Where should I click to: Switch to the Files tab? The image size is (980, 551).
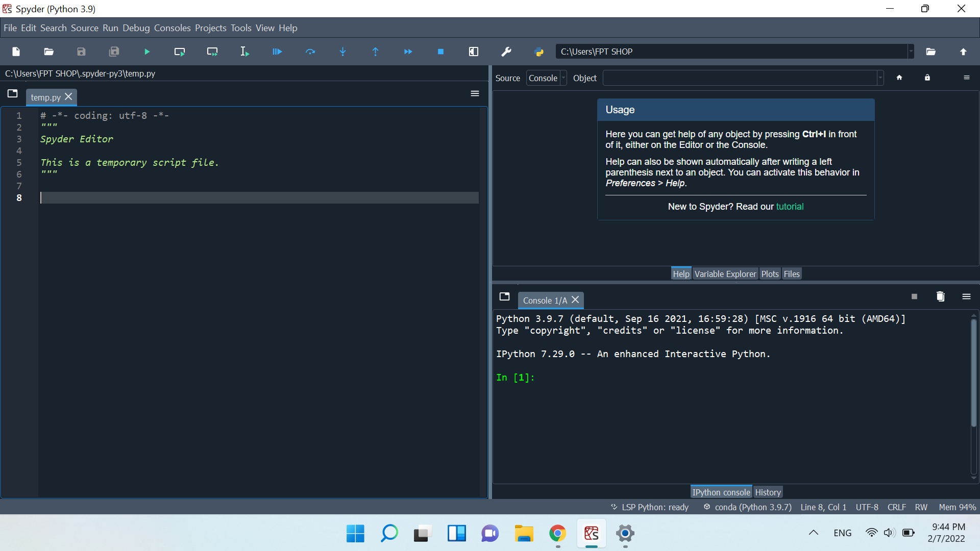[792, 274]
